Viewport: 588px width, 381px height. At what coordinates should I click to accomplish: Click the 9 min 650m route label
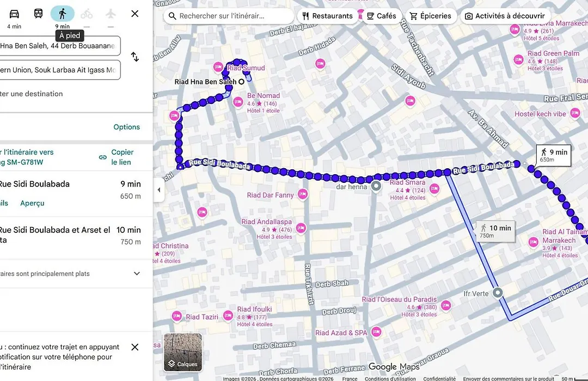coord(554,155)
